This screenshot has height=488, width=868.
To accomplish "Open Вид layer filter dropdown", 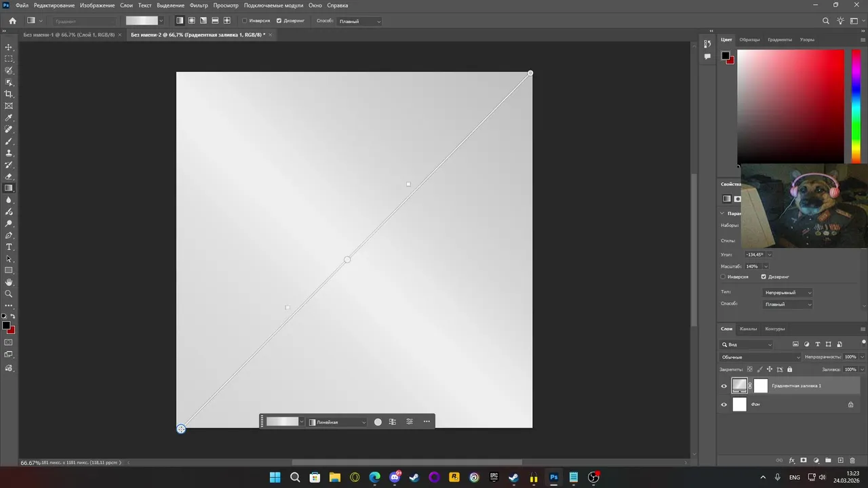I will click(747, 344).
